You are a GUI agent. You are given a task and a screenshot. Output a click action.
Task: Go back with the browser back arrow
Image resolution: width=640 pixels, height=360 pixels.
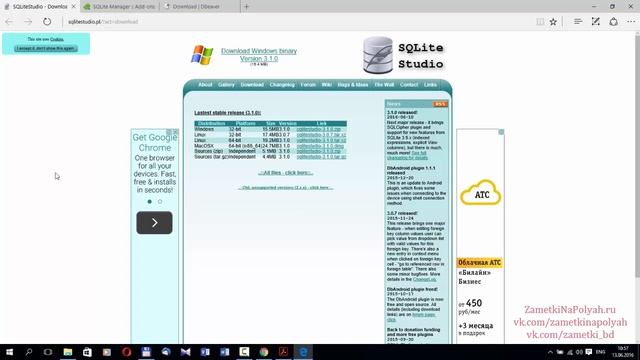point(9,22)
